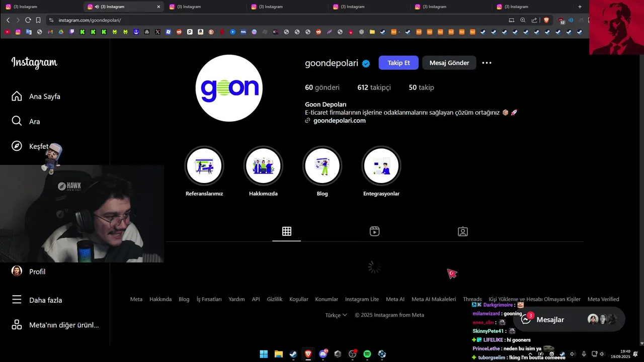Close the active Instagram tab
644x362 pixels.
point(158,7)
